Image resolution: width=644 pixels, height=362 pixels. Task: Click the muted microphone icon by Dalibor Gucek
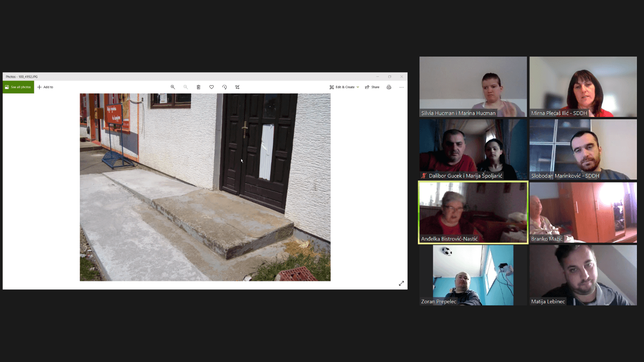(424, 176)
